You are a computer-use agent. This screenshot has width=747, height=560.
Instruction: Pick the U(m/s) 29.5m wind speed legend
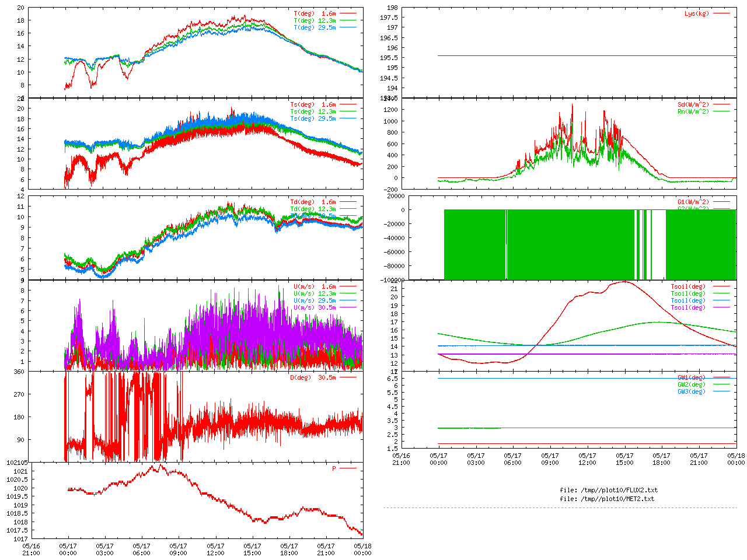pyautogui.click(x=315, y=300)
